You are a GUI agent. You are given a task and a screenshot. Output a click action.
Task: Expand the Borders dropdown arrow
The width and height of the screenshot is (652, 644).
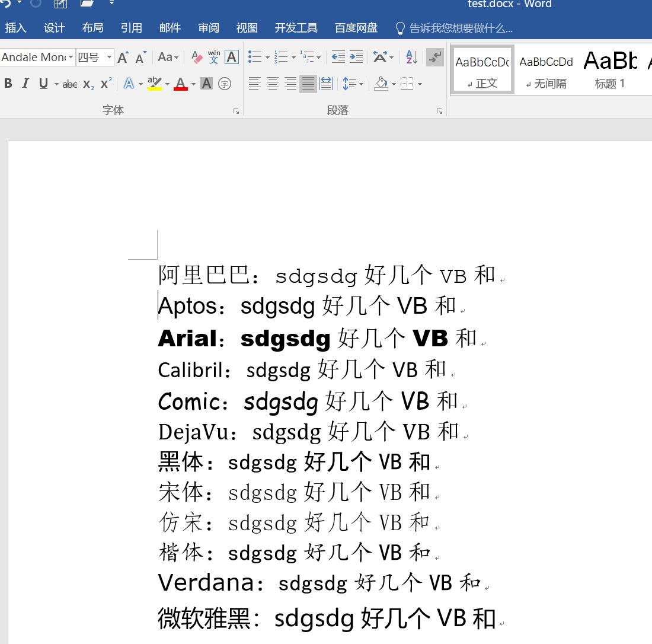click(x=420, y=84)
